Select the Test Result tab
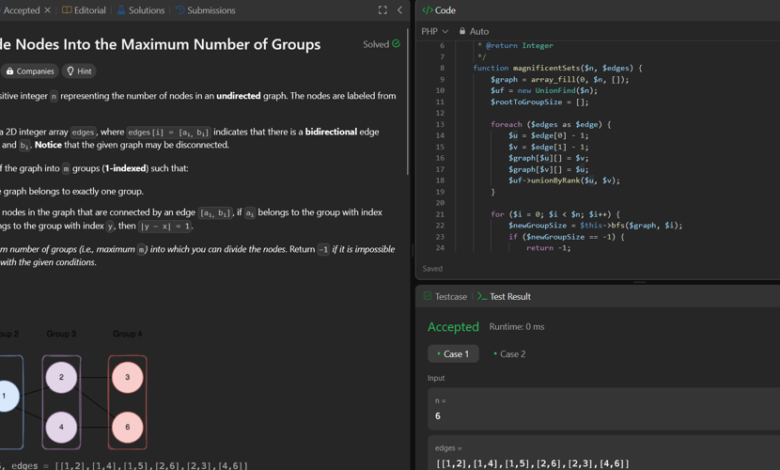780x470 pixels. point(504,296)
